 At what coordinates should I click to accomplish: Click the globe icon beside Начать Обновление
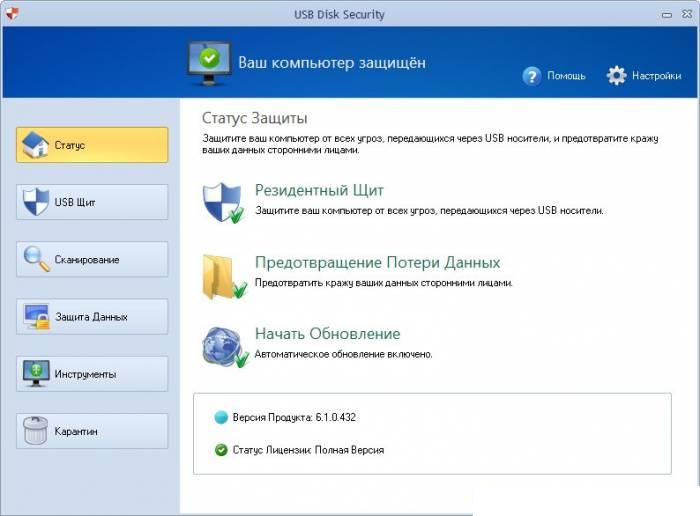click(x=221, y=345)
